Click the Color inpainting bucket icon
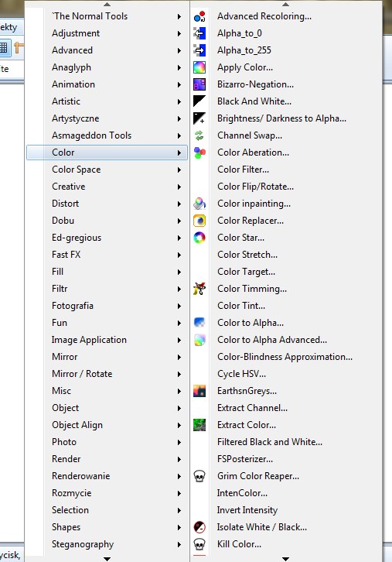The image size is (392, 562). [x=199, y=204]
